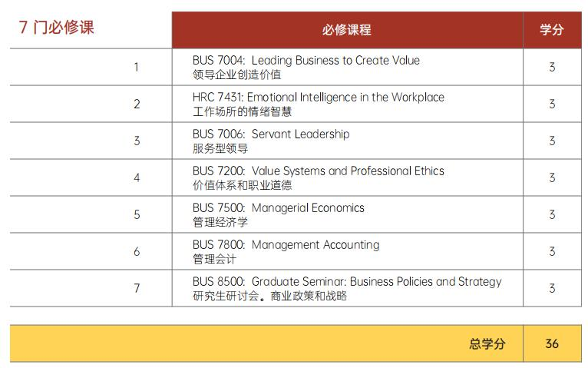Click BUS 7800 Management Accounting course
This screenshot has width=588, height=368.
click(x=286, y=244)
